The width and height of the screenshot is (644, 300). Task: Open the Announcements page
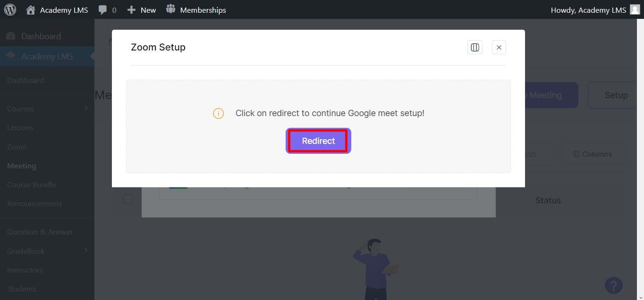point(34,203)
